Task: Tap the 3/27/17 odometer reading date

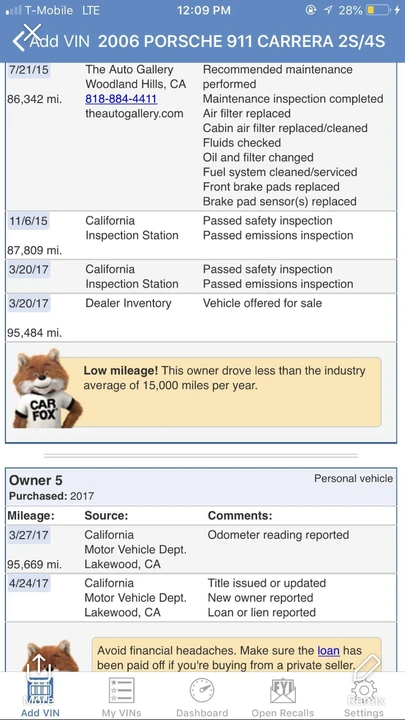Action: click(x=28, y=535)
